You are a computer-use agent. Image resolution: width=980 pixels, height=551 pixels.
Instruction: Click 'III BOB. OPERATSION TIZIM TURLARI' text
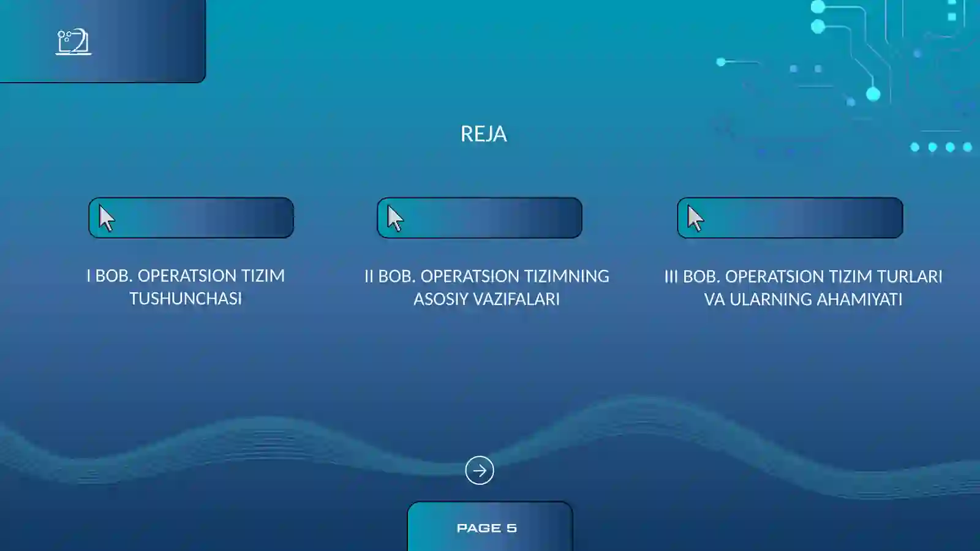(804, 276)
